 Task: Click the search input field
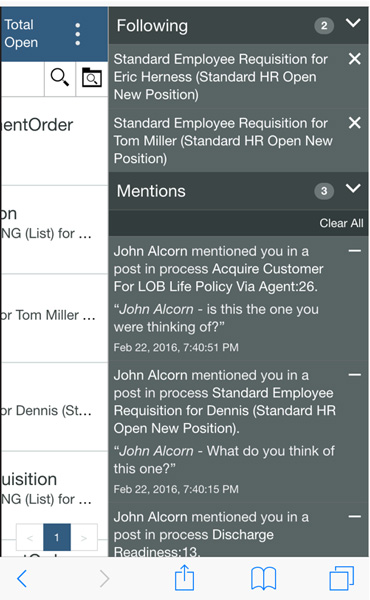point(22,79)
